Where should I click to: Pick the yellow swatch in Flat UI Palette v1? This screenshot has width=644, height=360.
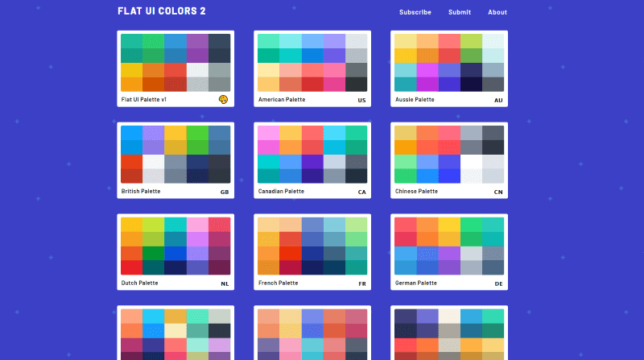coord(131,70)
